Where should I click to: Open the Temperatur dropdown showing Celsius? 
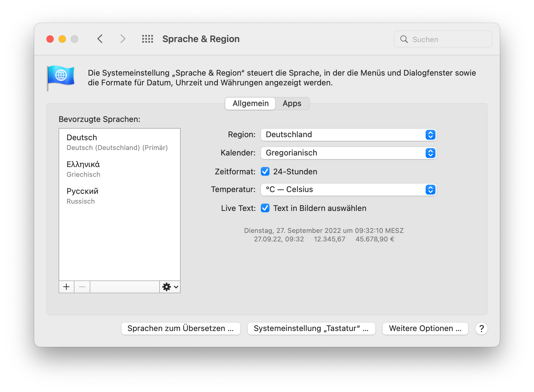pos(348,190)
